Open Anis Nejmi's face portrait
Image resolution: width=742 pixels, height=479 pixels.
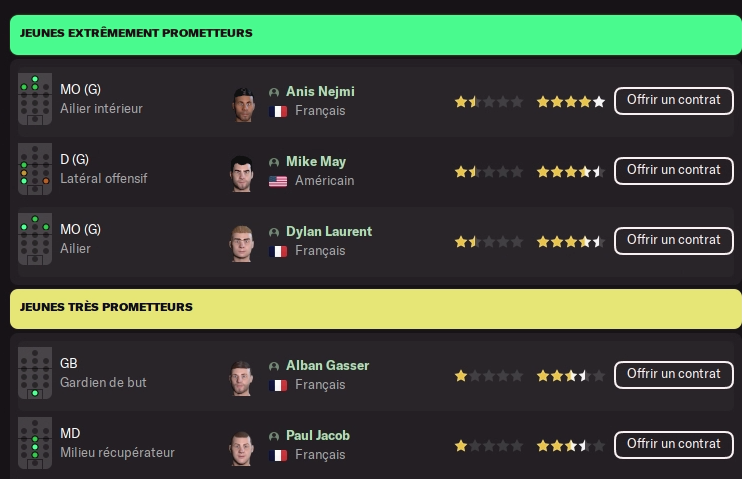click(243, 102)
